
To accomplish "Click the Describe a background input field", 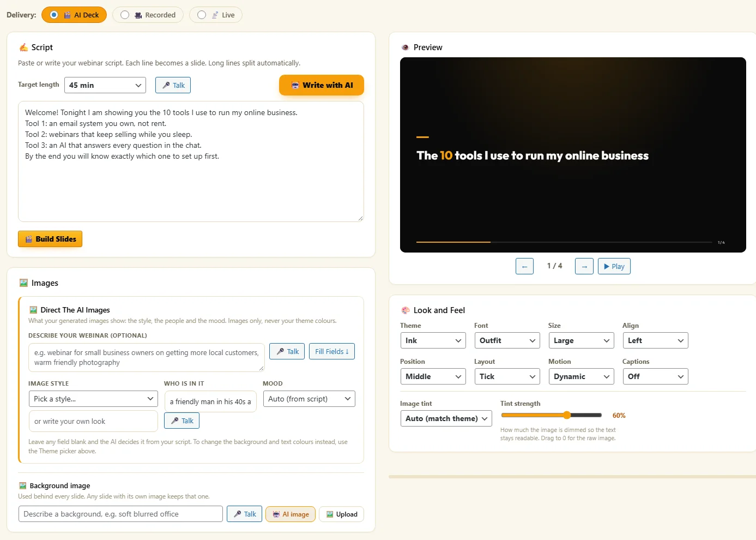I will [x=120, y=514].
